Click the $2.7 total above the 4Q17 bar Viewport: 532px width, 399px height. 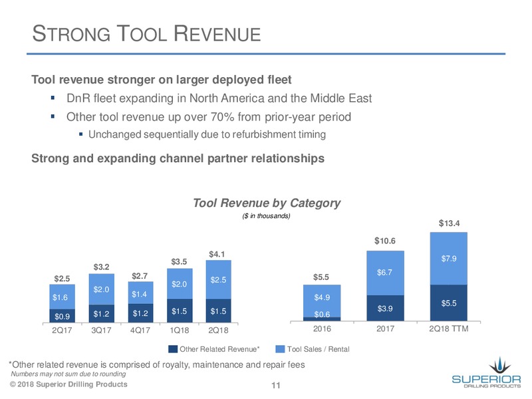140,276
